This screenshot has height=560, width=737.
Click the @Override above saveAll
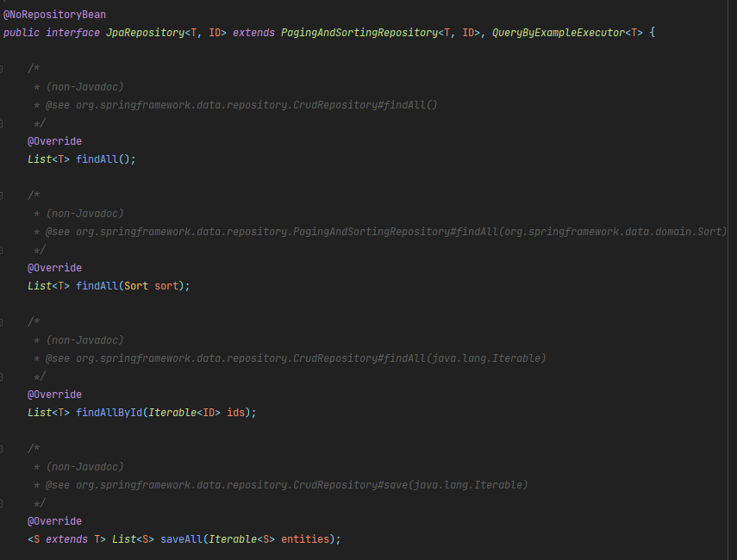[x=54, y=521]
